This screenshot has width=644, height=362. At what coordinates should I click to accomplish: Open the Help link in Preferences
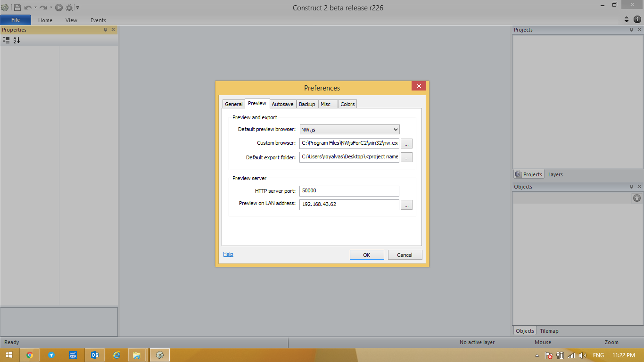pyautogui.click(x=228, y=254)
